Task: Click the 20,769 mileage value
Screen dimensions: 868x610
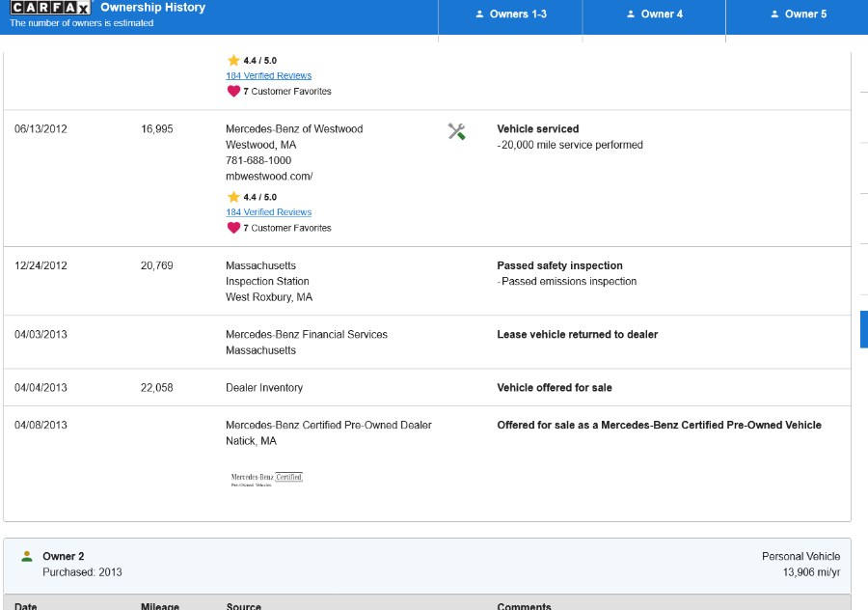Action: point(156,265)
